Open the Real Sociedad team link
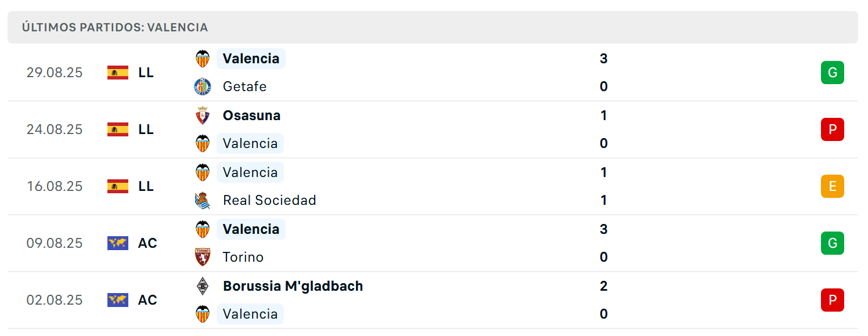This screenshot has width=868, height=336. [x=269, y=200]
